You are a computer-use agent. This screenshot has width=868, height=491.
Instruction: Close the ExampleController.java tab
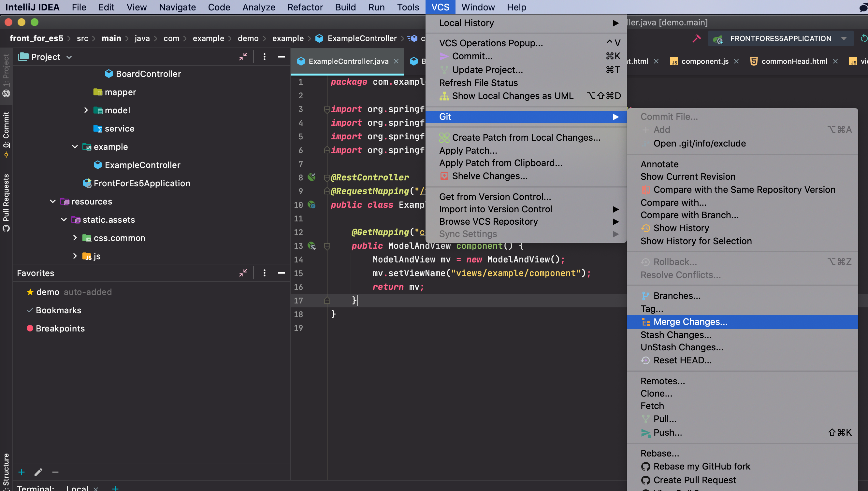point(397,61)
